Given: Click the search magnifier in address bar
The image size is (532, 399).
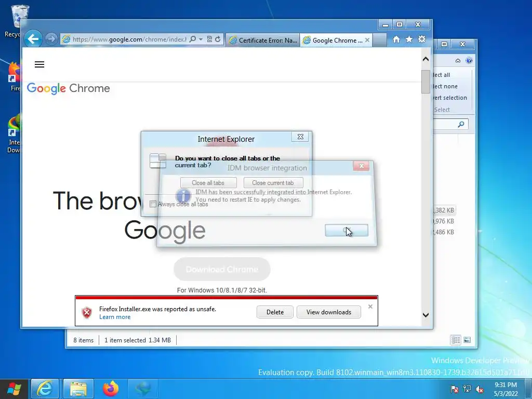Looking at the screenshot, I should click(193, 39).
